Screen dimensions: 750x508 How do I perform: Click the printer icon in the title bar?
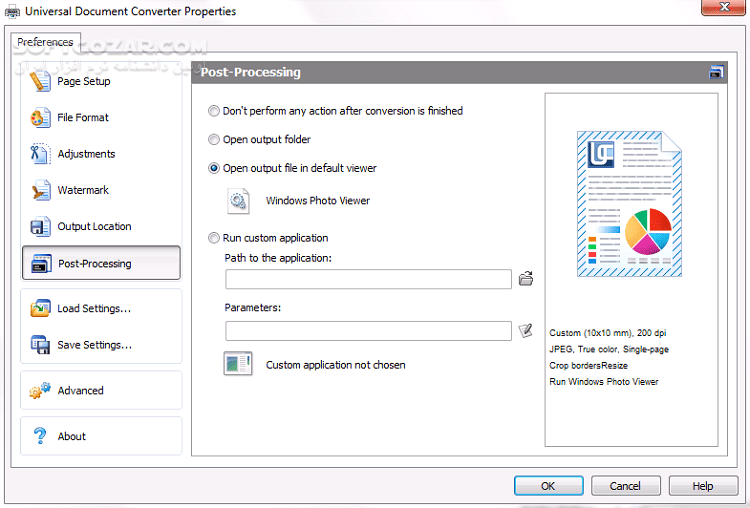[x=12, y=11]
